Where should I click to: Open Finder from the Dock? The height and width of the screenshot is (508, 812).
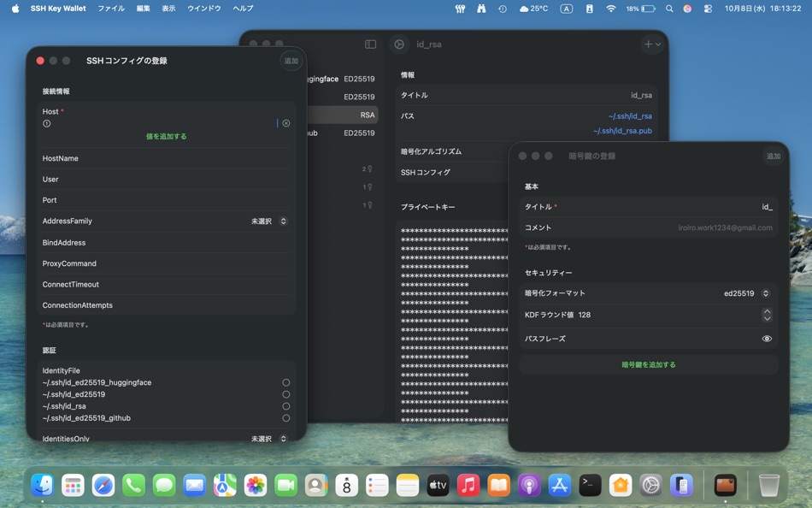pos(41,484)
